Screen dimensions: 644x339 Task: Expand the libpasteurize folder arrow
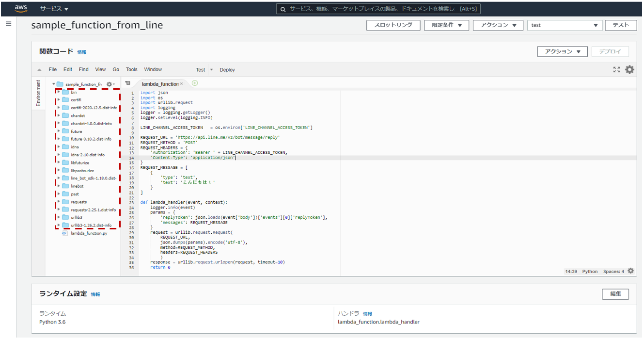click(x=59, y=170)
